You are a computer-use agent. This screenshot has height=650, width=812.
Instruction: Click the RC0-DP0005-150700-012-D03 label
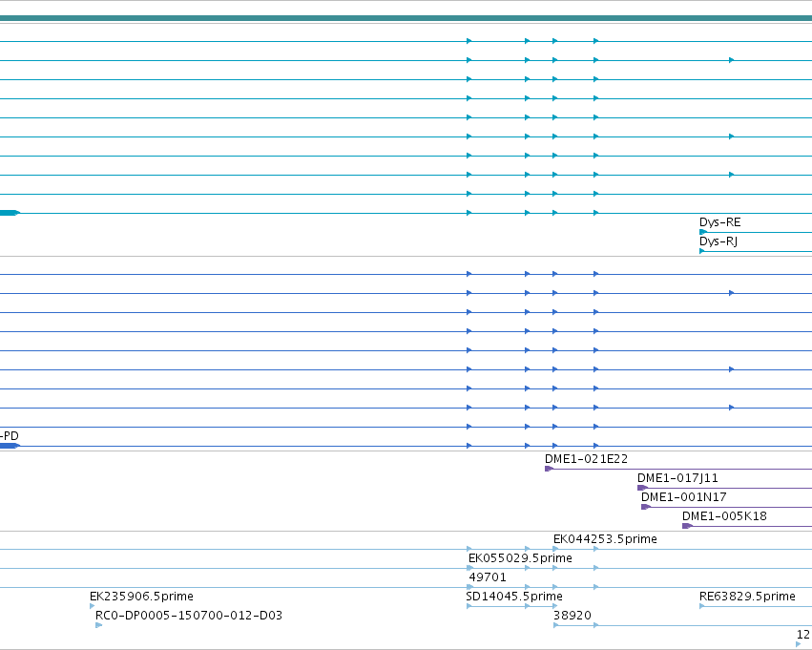pyautogui.click(x=189, y=616)
